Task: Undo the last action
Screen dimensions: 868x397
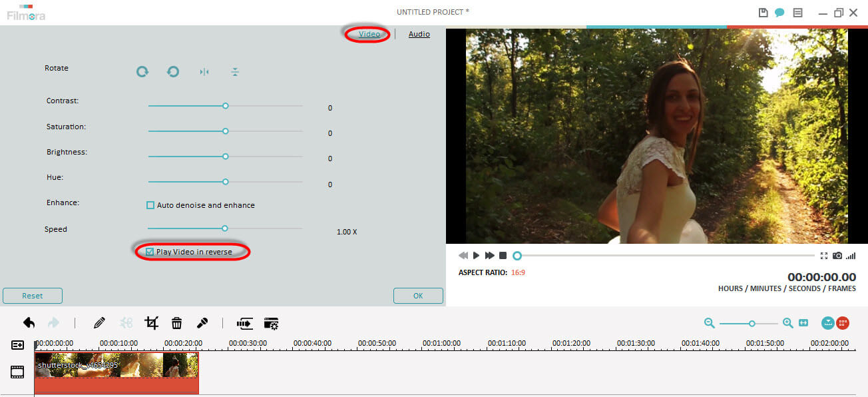Action: click(29, 323)
